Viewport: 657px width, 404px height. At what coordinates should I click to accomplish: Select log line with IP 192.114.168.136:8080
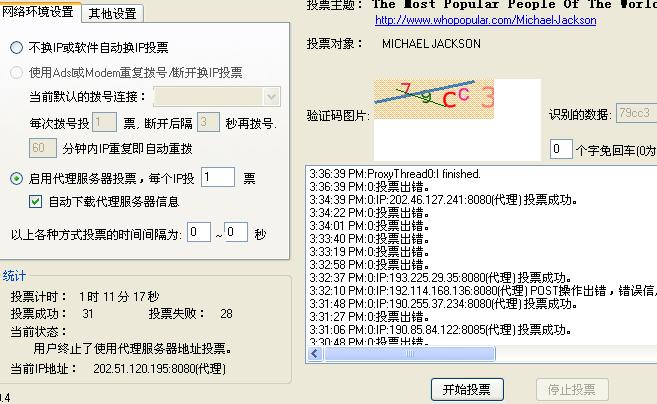click(483, 290)
